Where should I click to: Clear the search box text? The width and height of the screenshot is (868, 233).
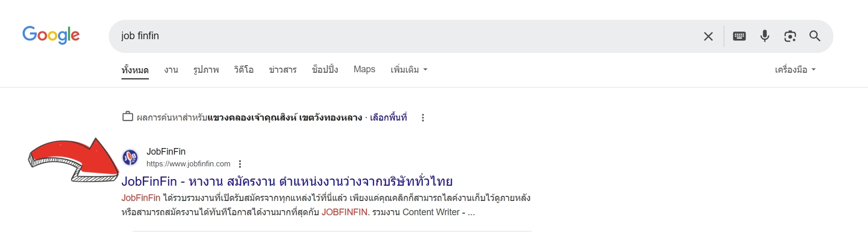click(708, 36)
